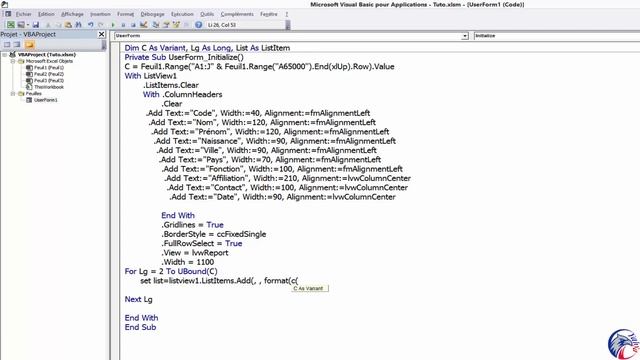
Task: Collapse the Microsoft Excel Objets folder
Action: [13, 61]
